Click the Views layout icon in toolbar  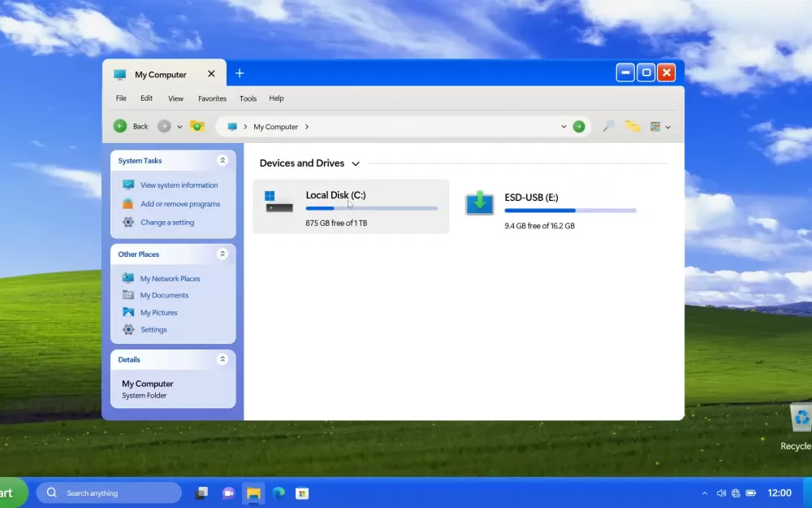[x=655, y=127]
